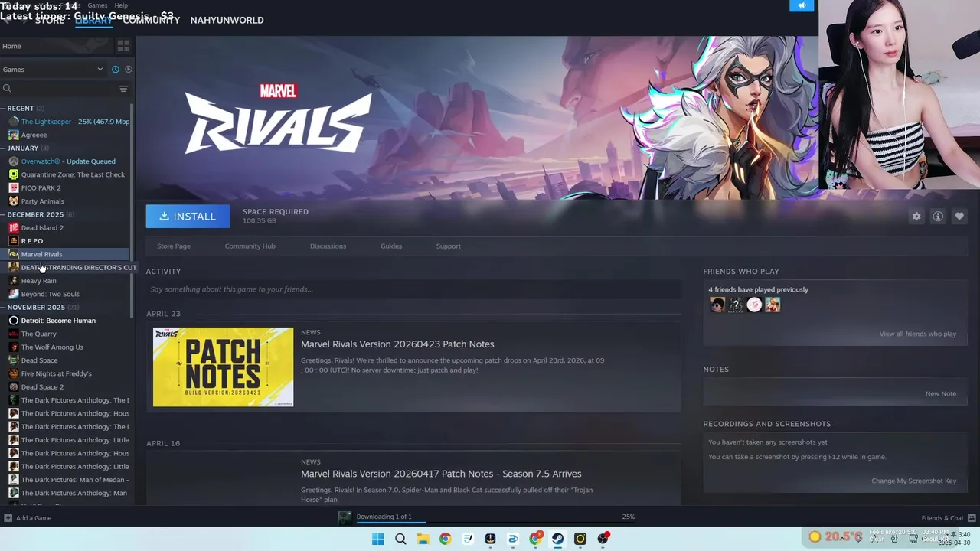Click the Add a Game plus icon
Screen dimensions: 980x551
click(8, 518)
